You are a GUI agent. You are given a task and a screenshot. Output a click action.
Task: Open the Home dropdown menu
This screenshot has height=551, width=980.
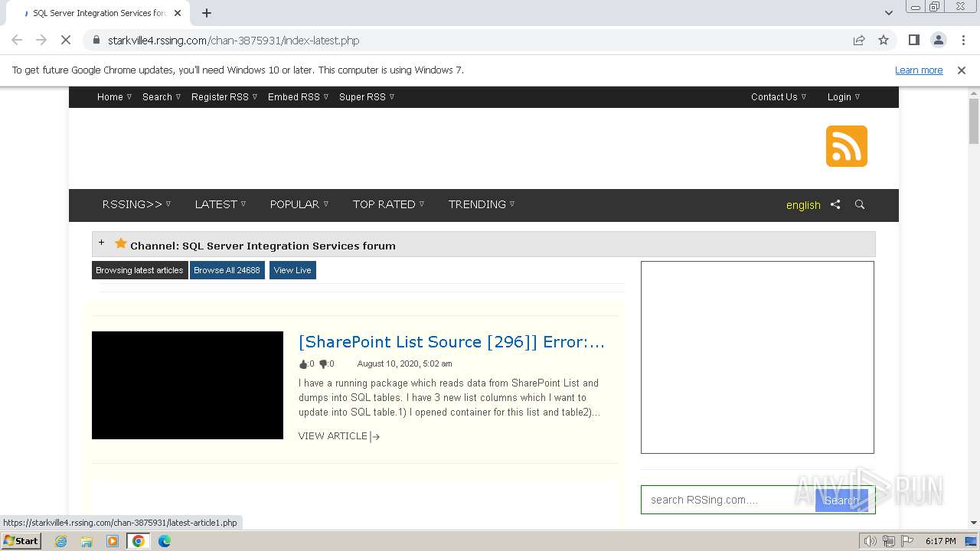[x=114, y=96]
